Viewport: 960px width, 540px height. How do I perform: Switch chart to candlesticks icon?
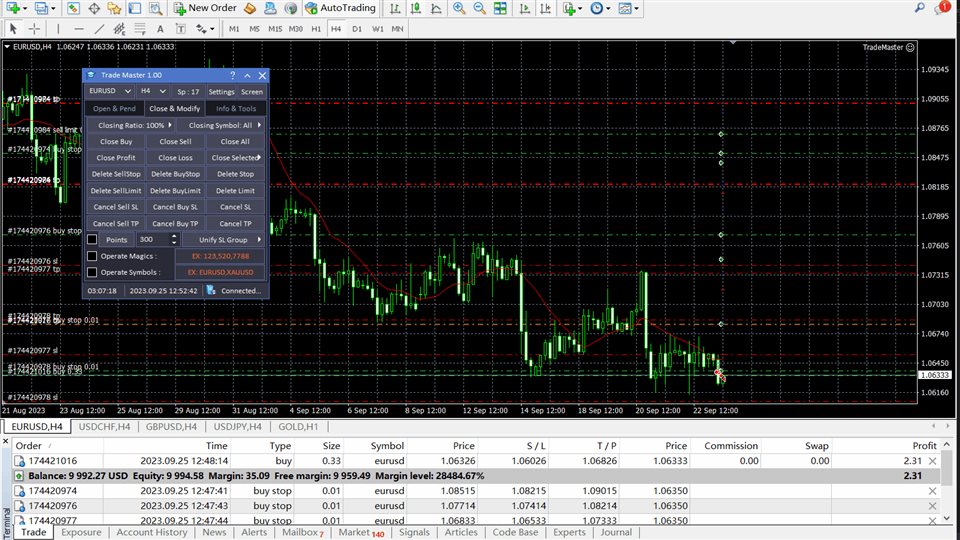[416, 8]
